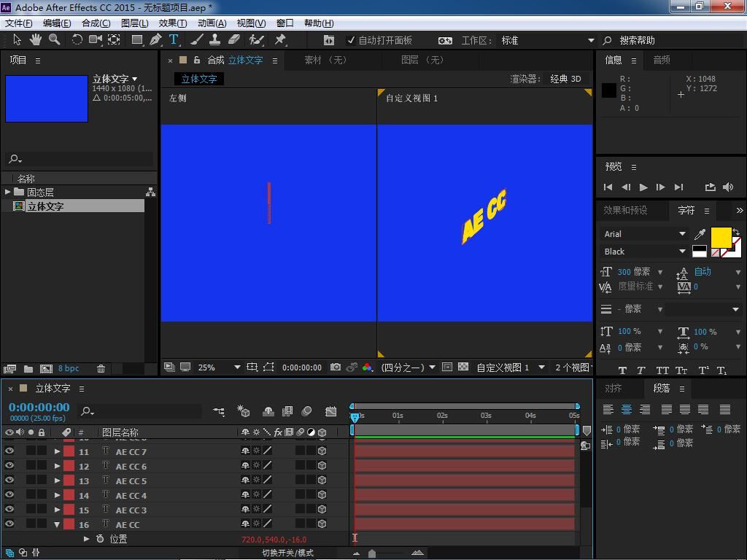Open the 合成(C) menu
This screenshot has height=560, width=747.
click(96, 23)
